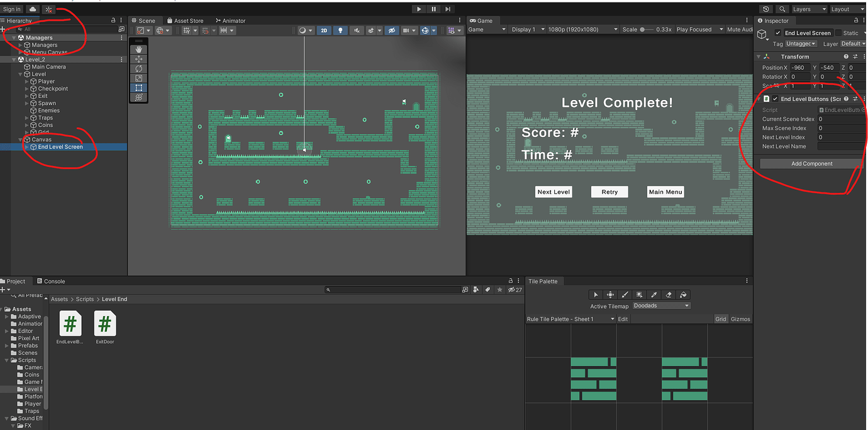Switch Scene view to 2D mode
Viewport: 868px width, 430px height.
[x=322, y=30]
